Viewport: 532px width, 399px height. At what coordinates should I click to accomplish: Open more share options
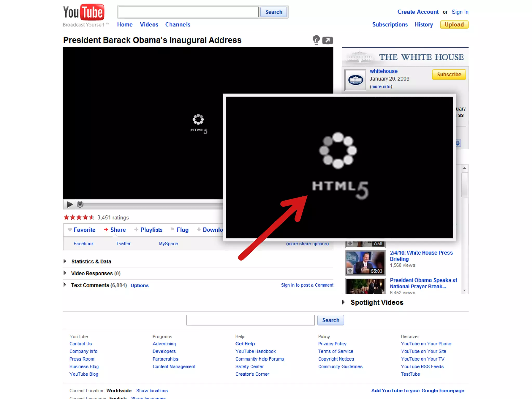[307, 243]
